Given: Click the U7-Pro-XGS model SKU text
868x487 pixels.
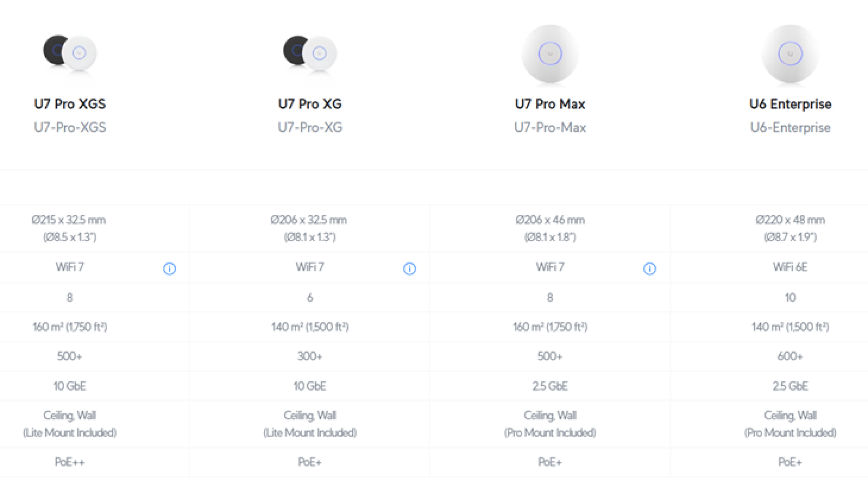Looking at the screenshot, I should pos(70,127).
